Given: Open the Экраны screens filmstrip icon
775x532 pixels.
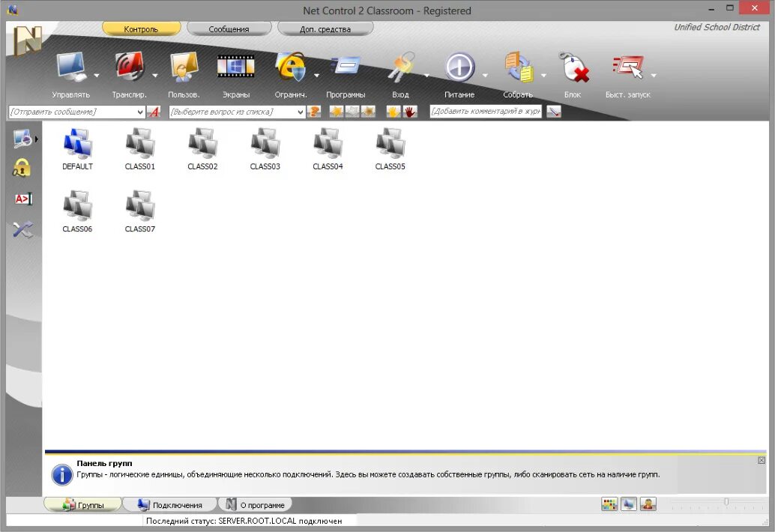Looking at the screenshot, I should (236, 67).
